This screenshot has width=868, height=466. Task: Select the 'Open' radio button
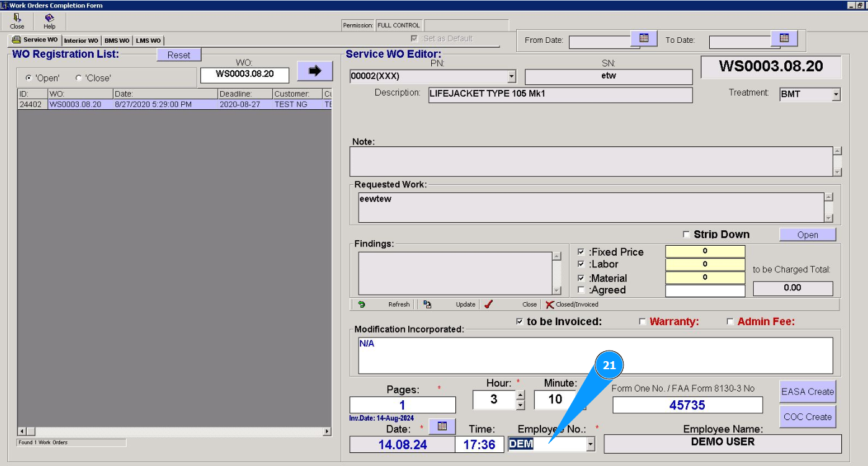[x=29, y=78]
